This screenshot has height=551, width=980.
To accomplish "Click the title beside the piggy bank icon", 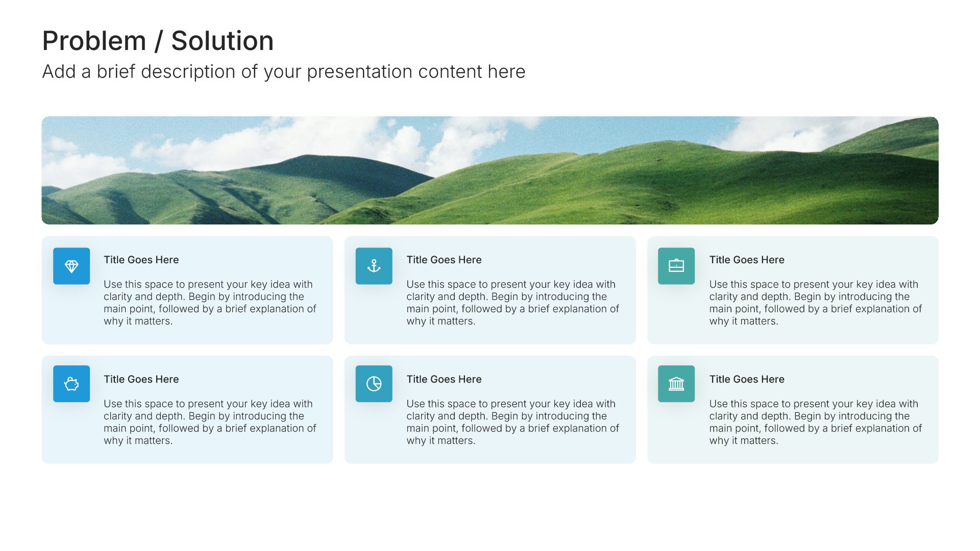I will 141,379.
